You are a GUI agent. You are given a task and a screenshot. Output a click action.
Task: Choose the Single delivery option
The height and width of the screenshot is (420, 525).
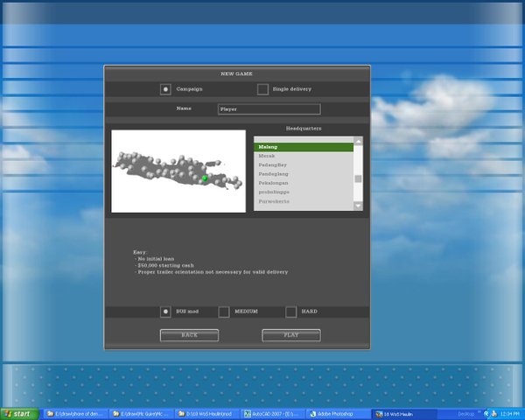tap(262, 89)
